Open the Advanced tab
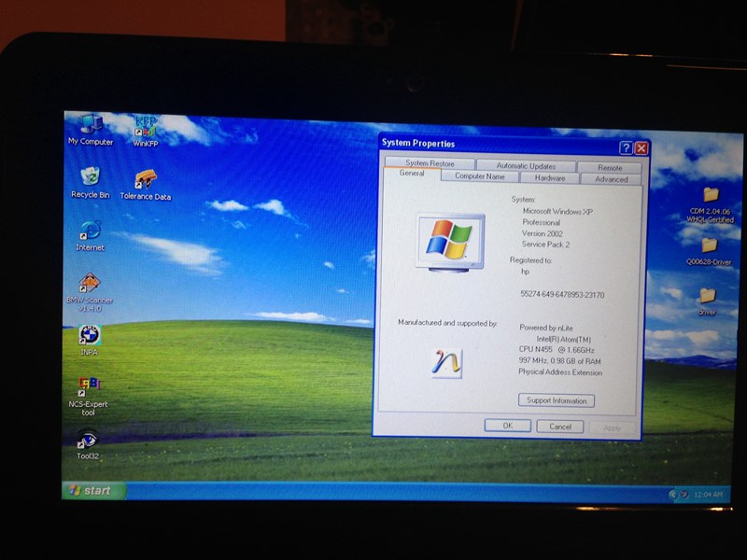Viewport: 747px width, 560px height. [612, 179]
